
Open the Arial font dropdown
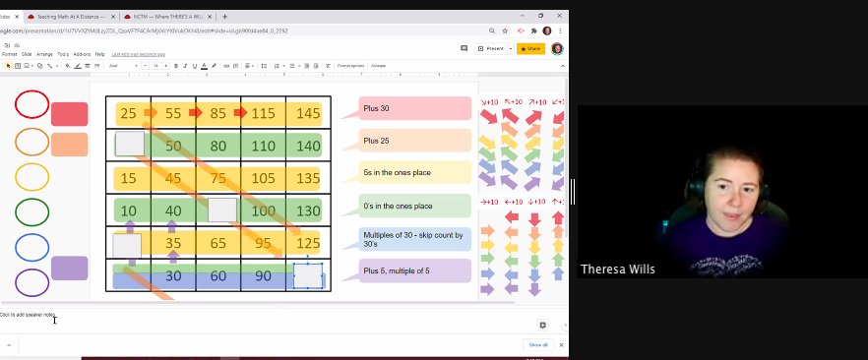pos(123,66)
